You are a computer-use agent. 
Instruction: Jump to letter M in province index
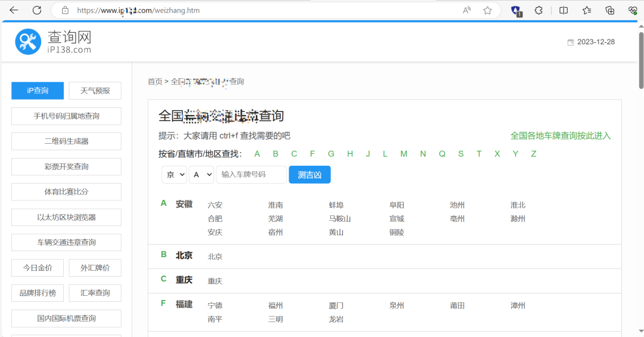404,154
